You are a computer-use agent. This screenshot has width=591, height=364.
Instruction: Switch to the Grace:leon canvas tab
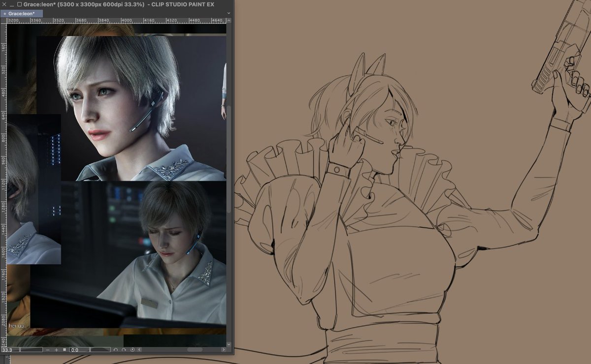(21, 14)
